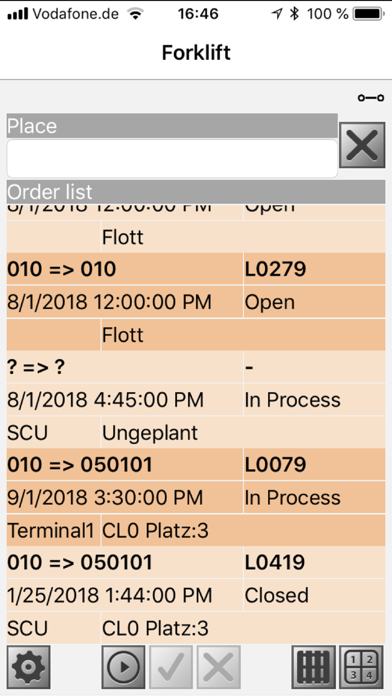Select order L0419 marked Closed
The image size is (392, 696).
(196, 562)
